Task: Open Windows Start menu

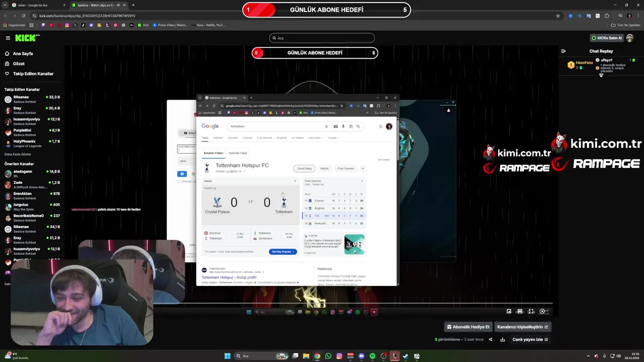Action: 227,356
